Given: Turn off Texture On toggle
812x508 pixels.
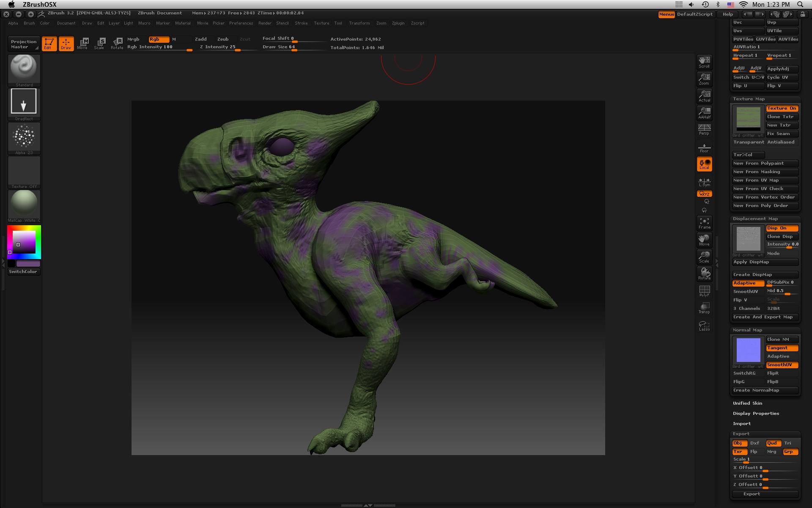Looking at the screenshot, I should 782,108.
